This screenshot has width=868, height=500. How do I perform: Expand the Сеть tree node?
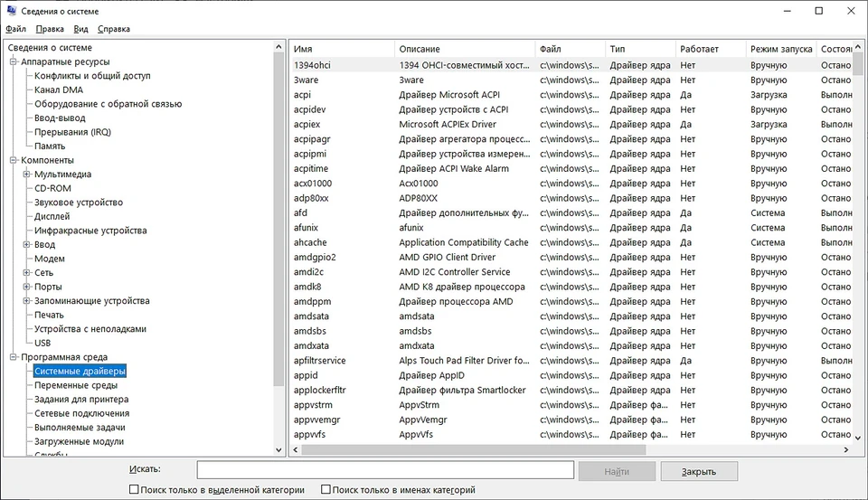[27, 273]
